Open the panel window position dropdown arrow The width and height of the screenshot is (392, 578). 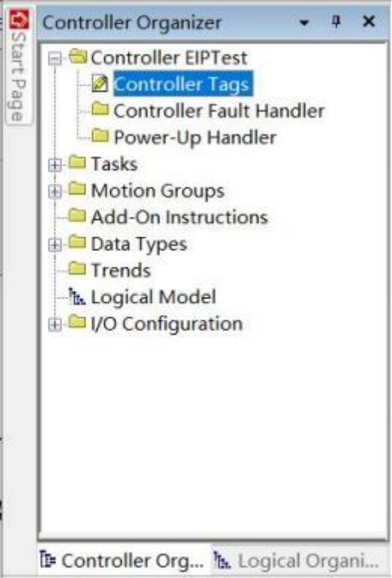[304, 23]
